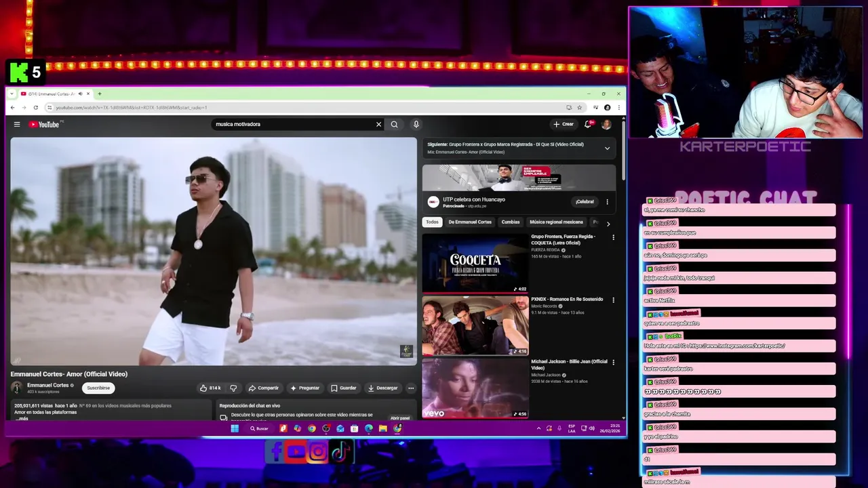Mute the tab via its speaker icon

[x=80, y=94]
